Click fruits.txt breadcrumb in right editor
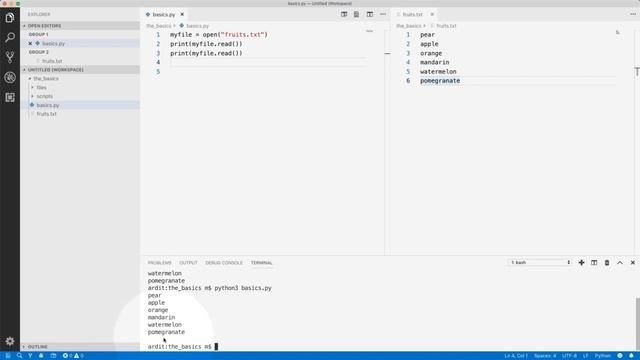The width and height of the screenshot is (640, 360). (446, 26)
